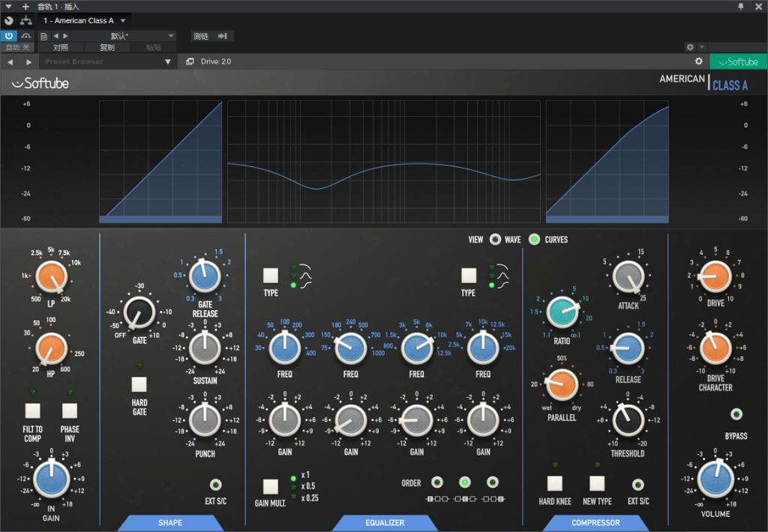Click the 对照 compare button
The image size is (768, 532).
61,47
